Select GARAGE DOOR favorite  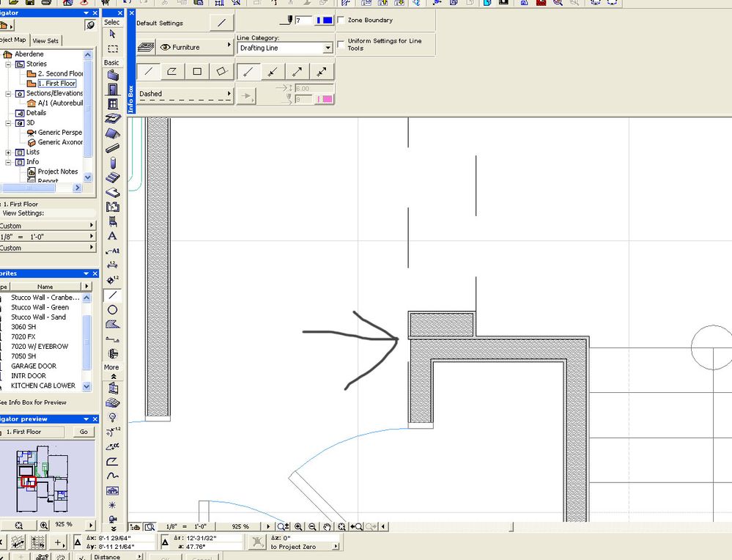pos(34,366)
